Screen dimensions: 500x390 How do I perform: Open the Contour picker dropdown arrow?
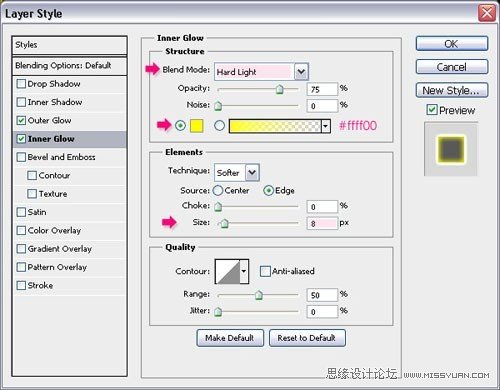[244, 271]
